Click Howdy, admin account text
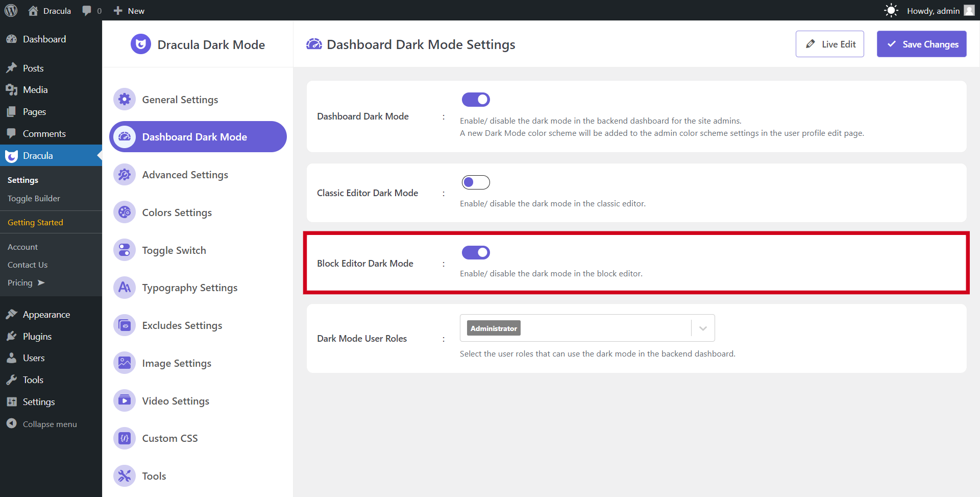Viewport: 980px width, 497px height. point(933,11)
